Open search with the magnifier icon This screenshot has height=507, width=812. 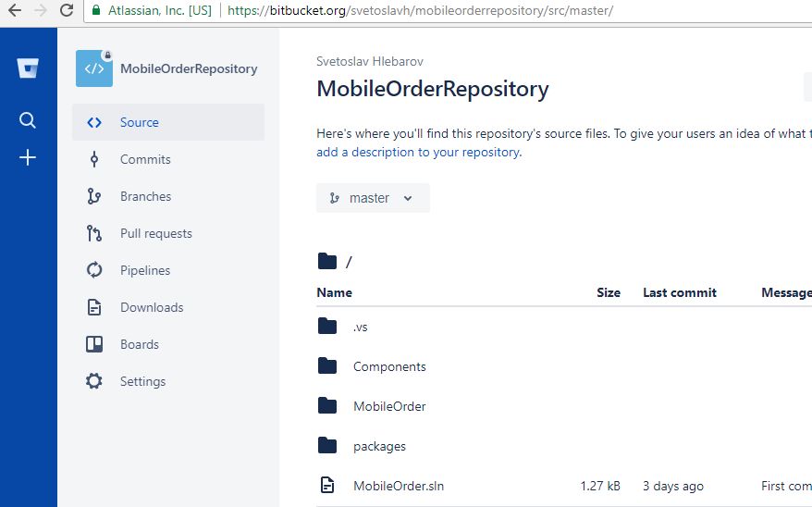(28, 120)
